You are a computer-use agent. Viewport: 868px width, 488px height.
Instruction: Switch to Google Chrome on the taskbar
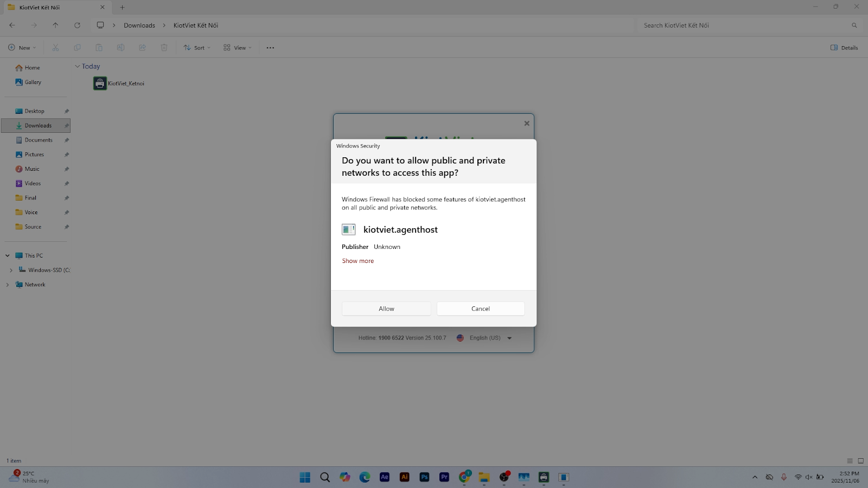464,477
